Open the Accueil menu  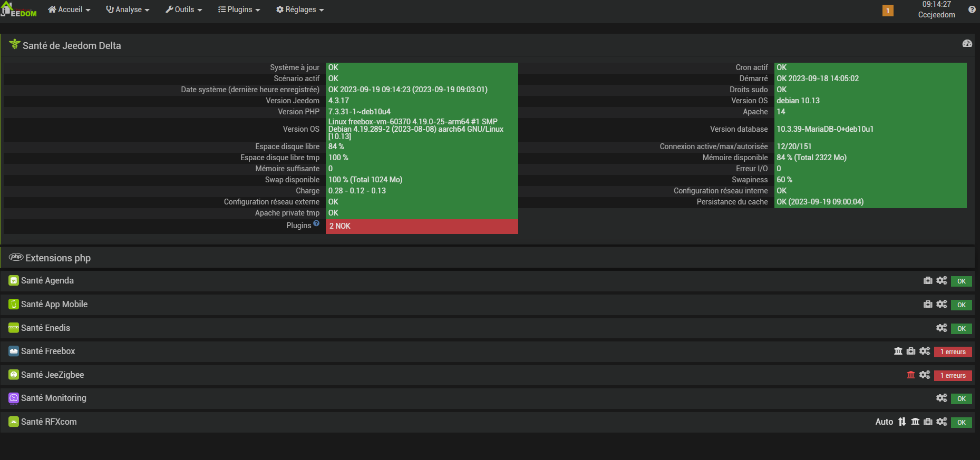click(x=69, y=9)
